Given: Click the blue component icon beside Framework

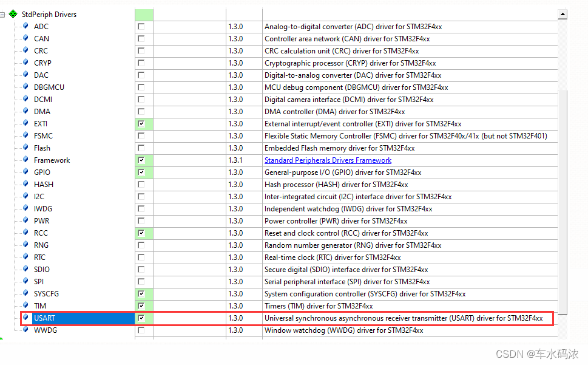Looking at the screenshot, I should pos(25,160).
